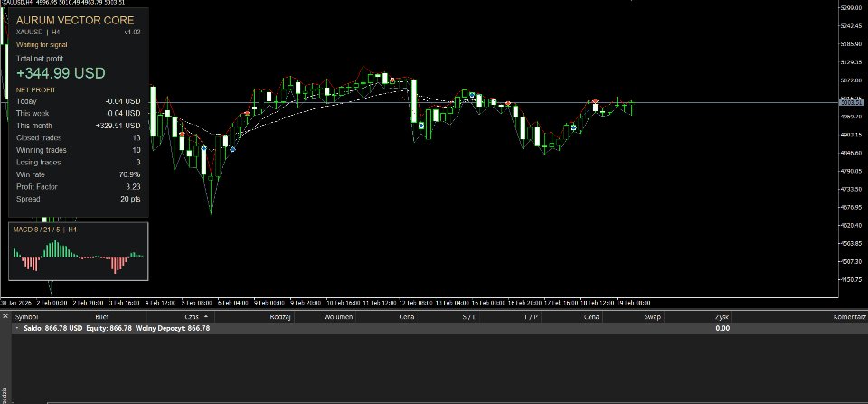868x404 pixels.
Task: Click the MACD histogram mini chart
Action: (78, 257)
